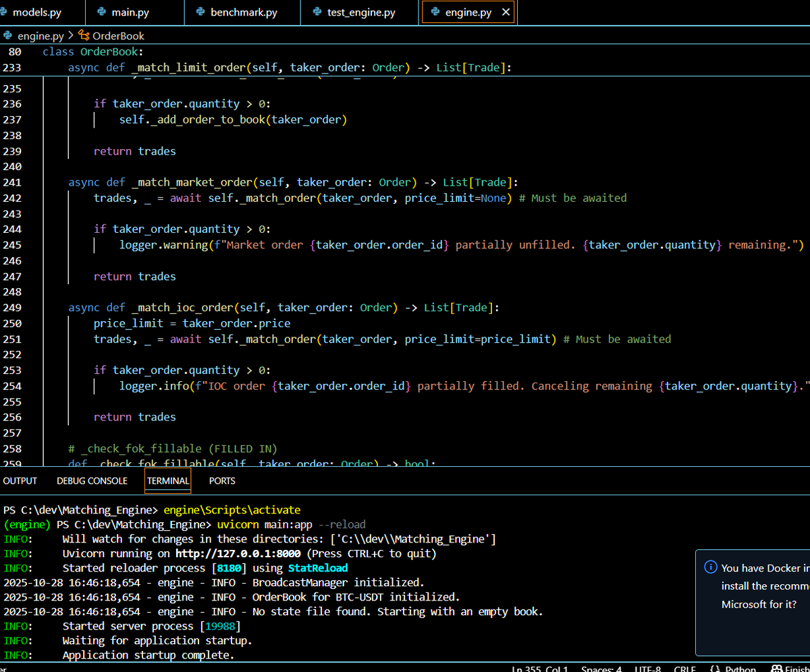This screenshot has height=672, width=810.
Task: Click line number 237 in the gutter
Action: click(12, 119)
